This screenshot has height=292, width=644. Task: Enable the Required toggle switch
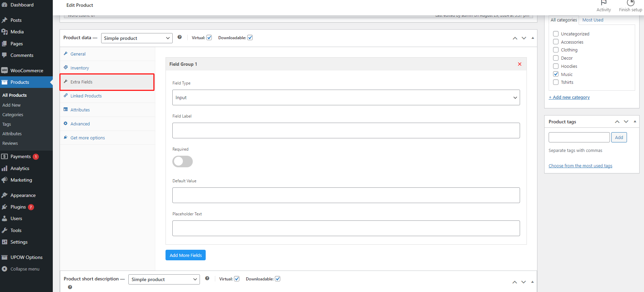183,162
